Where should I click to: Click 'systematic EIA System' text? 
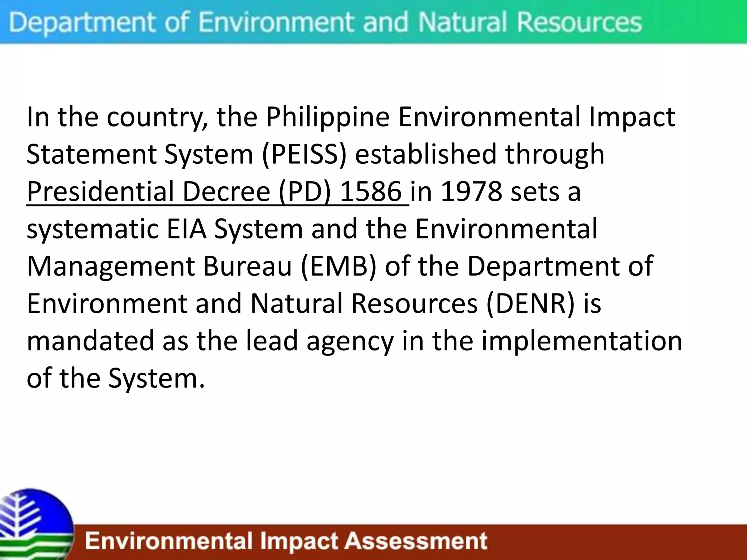click(x=164, y=229)
